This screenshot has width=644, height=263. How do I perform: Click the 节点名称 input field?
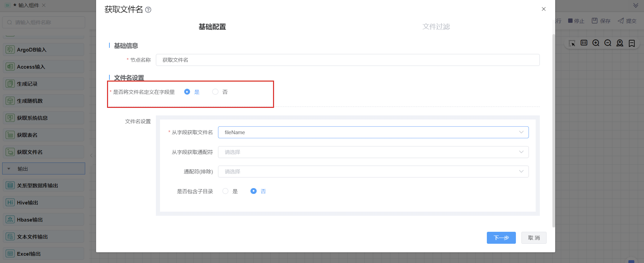point(347,60)
